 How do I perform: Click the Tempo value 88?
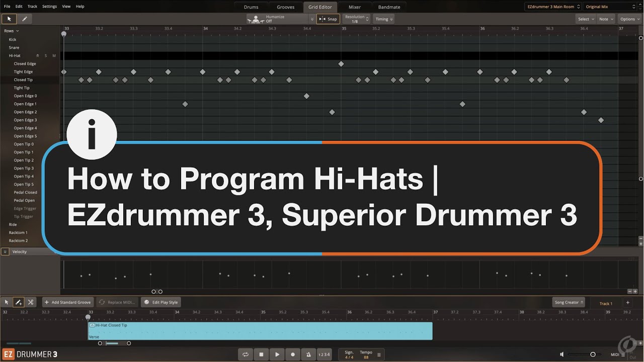pos(366,357)
